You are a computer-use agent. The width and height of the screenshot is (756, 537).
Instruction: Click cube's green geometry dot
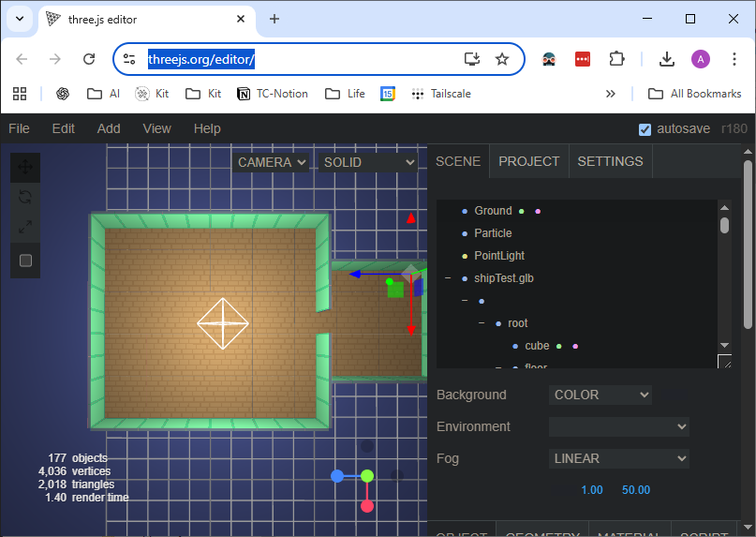click(x=559, y=347)
